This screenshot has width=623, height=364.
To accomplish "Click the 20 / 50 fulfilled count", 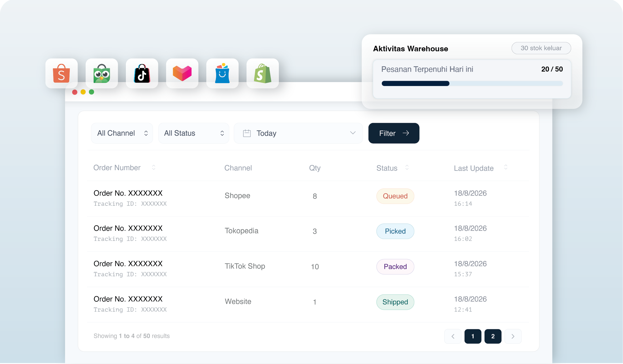I will click(x=552, y=69).
